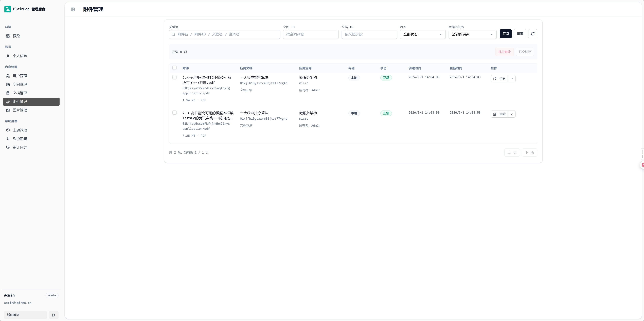
Task: Click the user management people icon
Action: (x=8, y=76)
